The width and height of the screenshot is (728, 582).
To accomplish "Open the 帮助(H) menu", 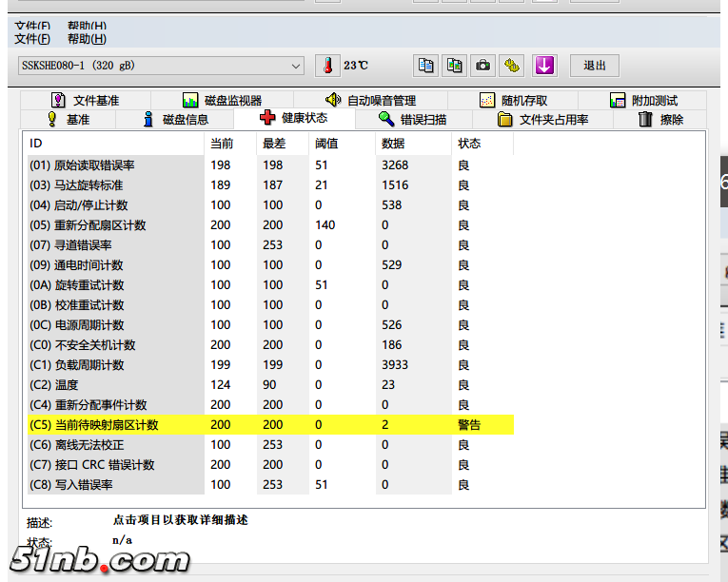I will point(87,39).
